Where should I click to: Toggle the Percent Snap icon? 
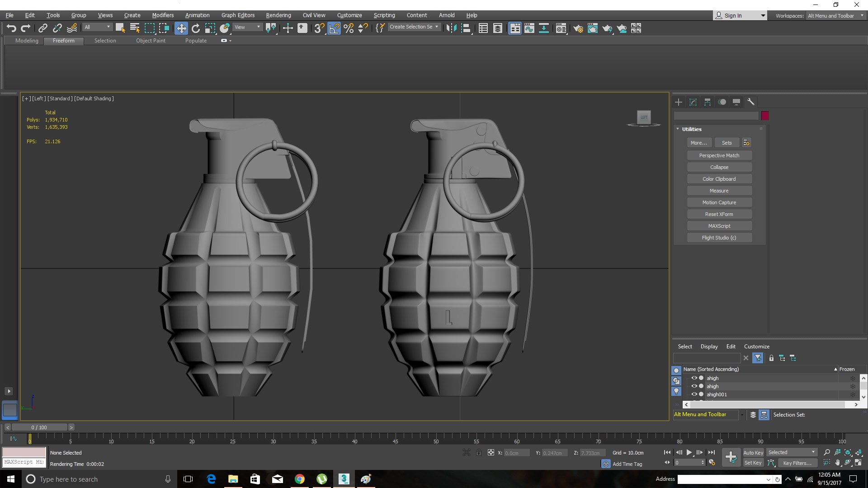349,28
